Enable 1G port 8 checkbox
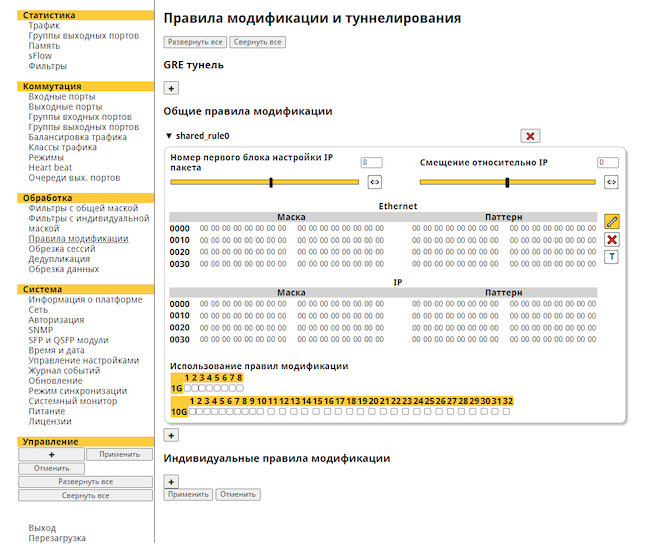Viewport: 650px width, 559px height. pos(240,388)
